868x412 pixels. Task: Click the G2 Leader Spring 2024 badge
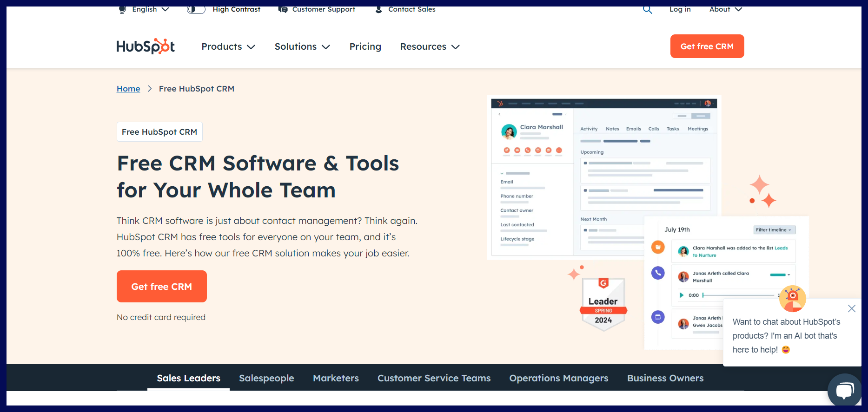[603, 304]
